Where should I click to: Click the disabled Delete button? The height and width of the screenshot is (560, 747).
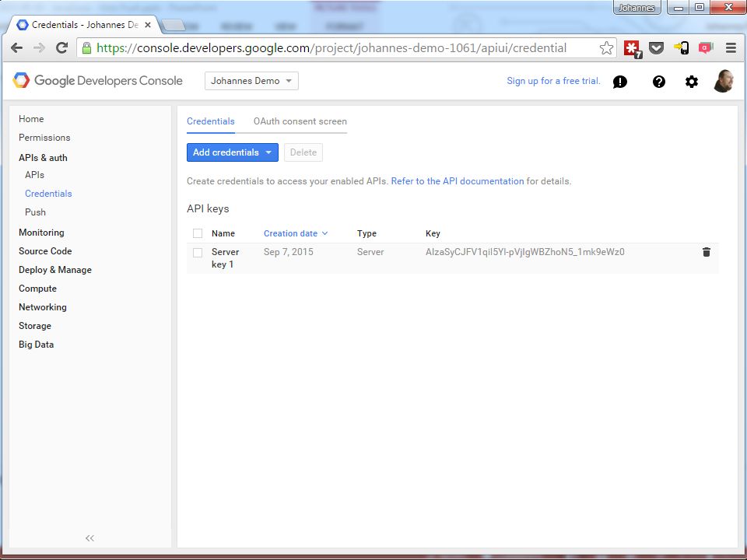click(303, 152)
